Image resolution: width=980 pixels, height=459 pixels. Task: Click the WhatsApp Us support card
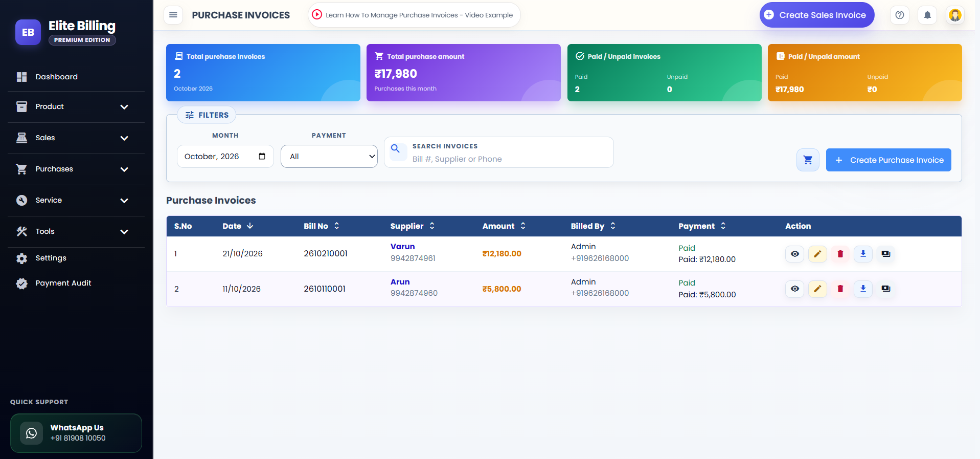tap(76, 433)
